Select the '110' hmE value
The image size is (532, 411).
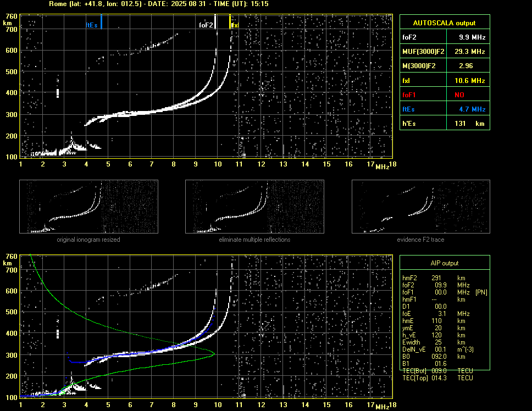pyautogui.click(x=436, y=321)
